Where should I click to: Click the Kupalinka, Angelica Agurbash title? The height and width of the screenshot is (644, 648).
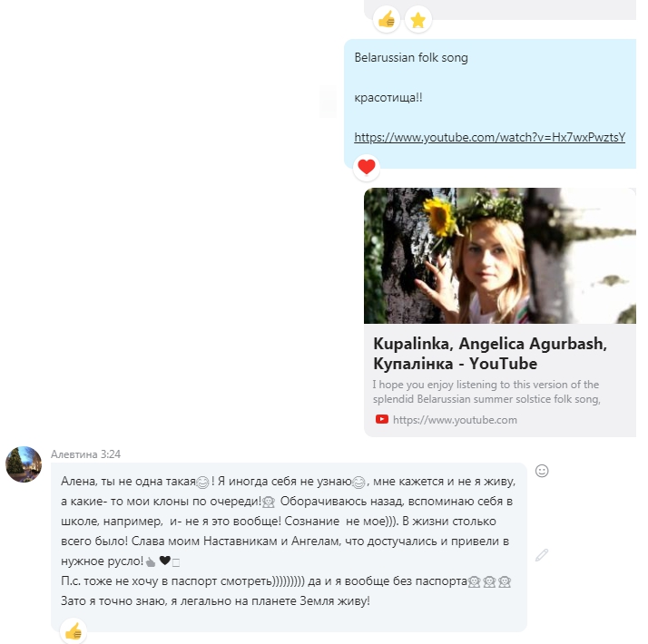490,354
